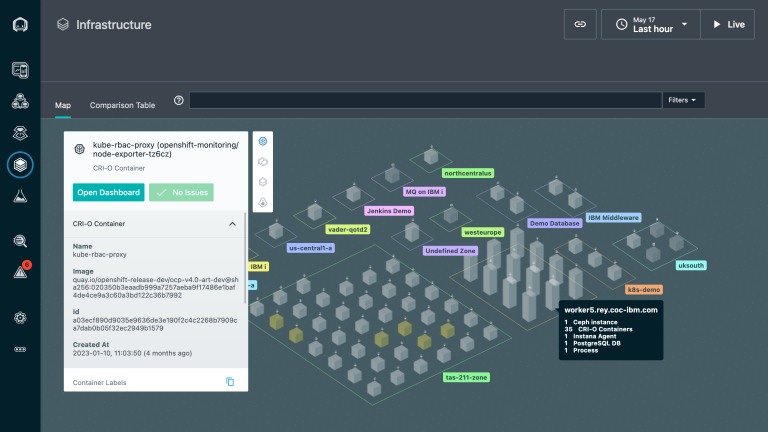
Task: Open the Last hour time range dropdown
Action: coord(651,24)
